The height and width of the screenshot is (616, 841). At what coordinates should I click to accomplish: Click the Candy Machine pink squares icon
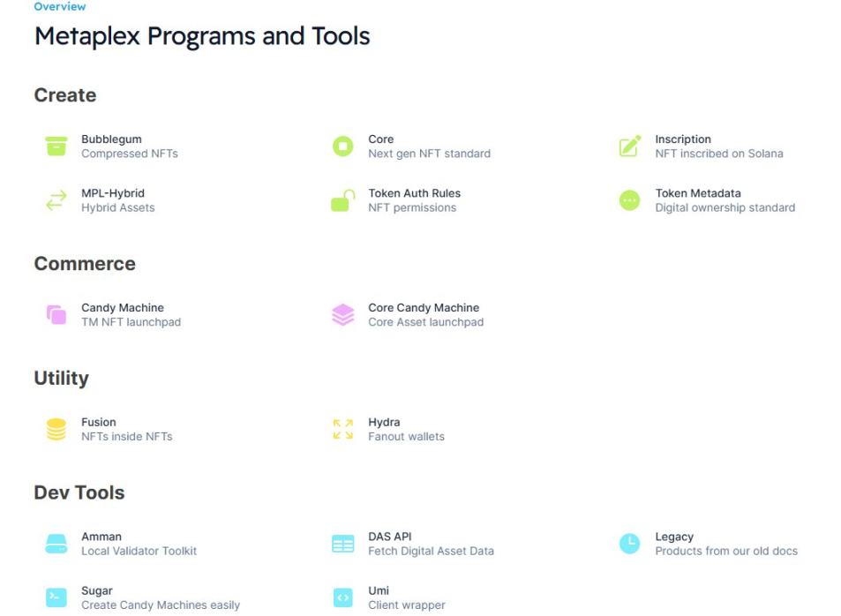56,315
